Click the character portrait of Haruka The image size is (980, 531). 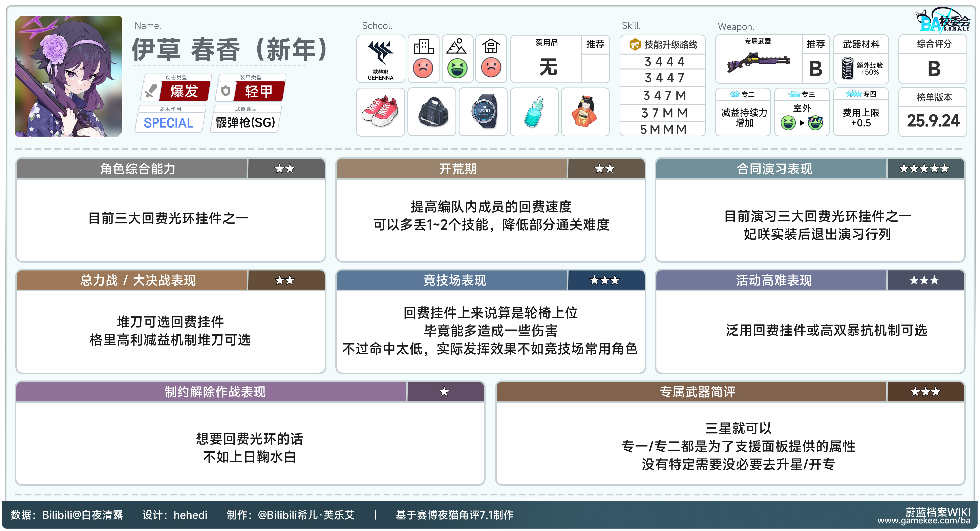click(68, 76)
